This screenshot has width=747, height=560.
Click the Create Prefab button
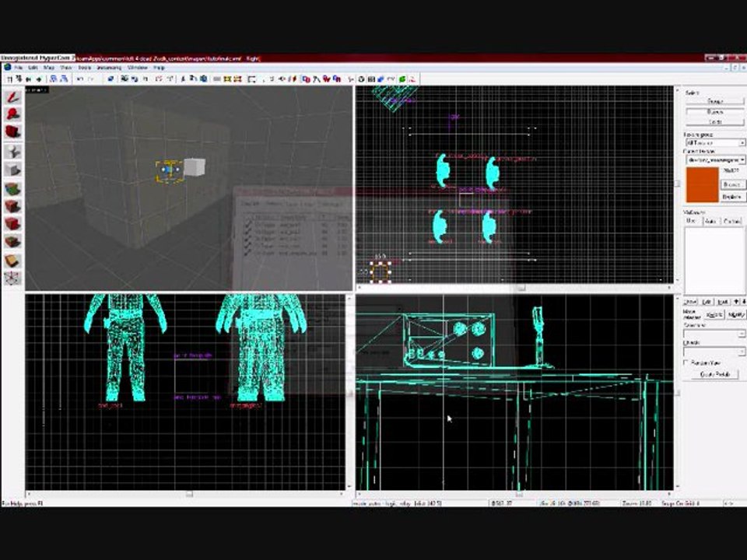point(714,374)
